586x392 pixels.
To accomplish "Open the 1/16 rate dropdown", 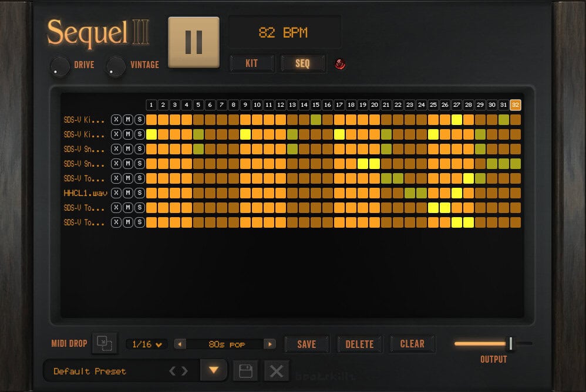I will click(146, 344).
